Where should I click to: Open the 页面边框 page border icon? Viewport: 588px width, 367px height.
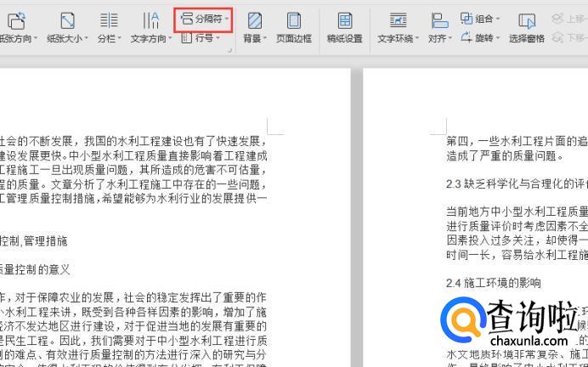click(x=294, y=20)
